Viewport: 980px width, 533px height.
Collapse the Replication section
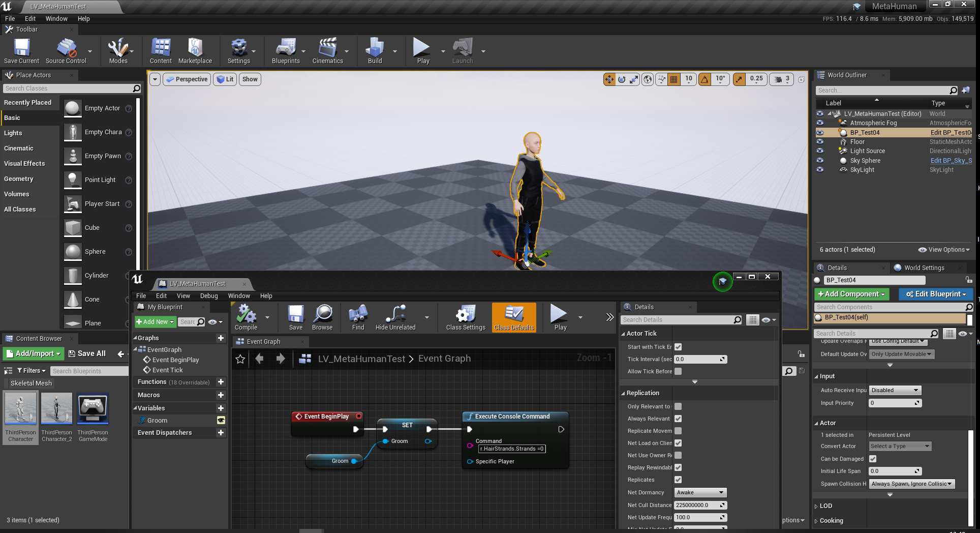pyautogui.click(x=623, y=393)
